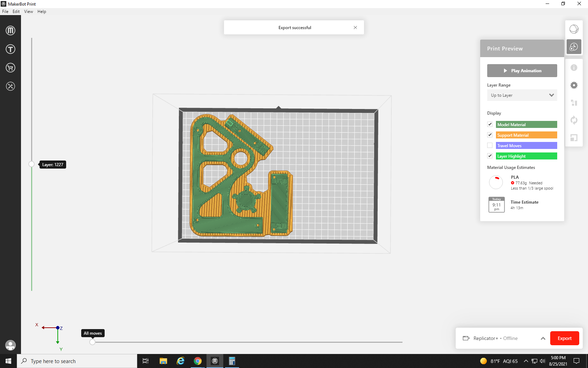The width and height of the screenshot is (588, 368).
Task: Click the printer icon next to Replicator+
Action: (466, 338)
